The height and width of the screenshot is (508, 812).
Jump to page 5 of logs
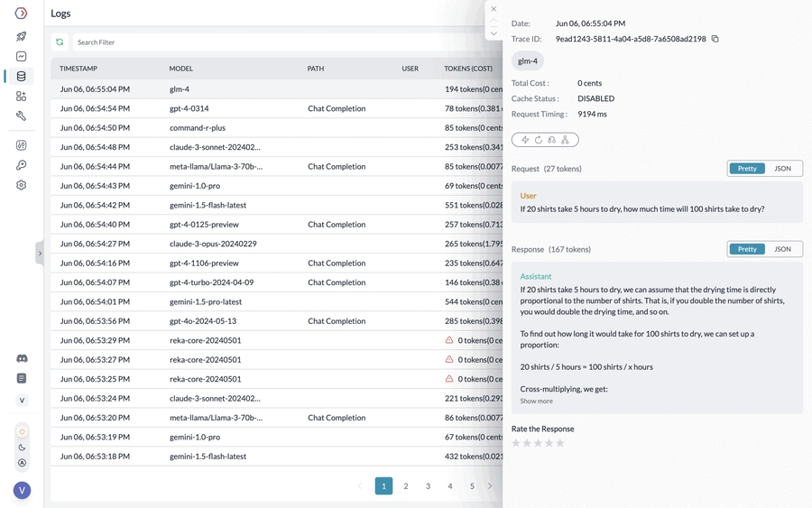[x=472, y=486]
